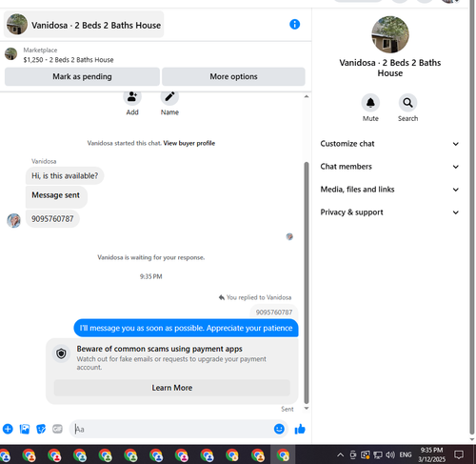Image resolution: width=476 pixels, height=464 pixels.
Task: Search in conversation using magnifier icon
Action: 407,103
